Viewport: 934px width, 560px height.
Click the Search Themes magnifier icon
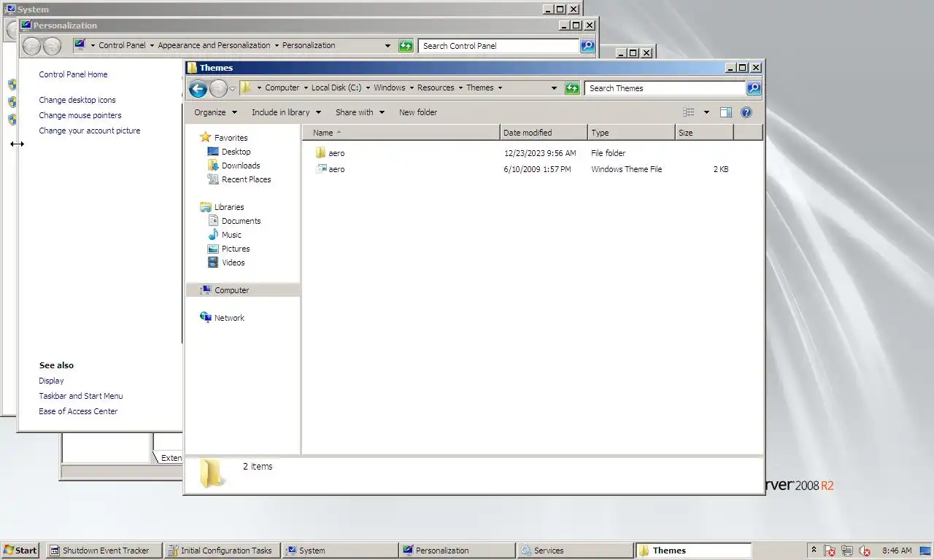tap(754, 88)
